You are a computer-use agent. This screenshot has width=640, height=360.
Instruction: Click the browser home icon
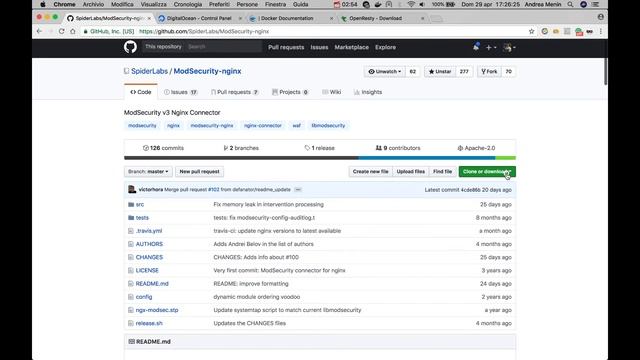click(73, 31)
